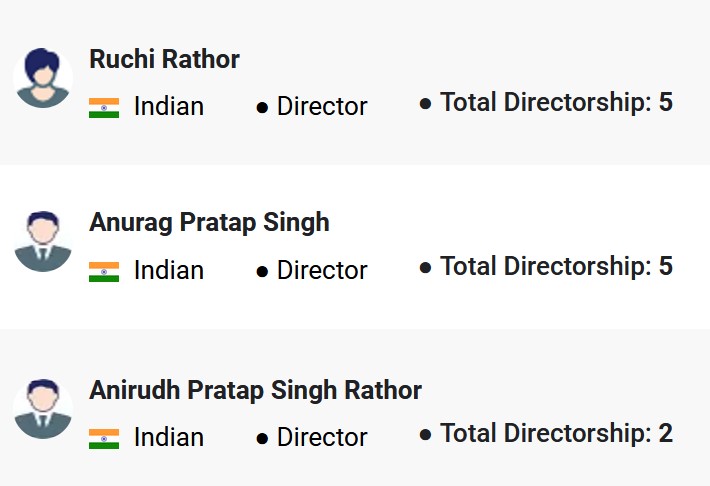Click Anirudh Pratap Singh Rathor's avatar icon
This screenshot has height=486, width=710.
point(43,408)
